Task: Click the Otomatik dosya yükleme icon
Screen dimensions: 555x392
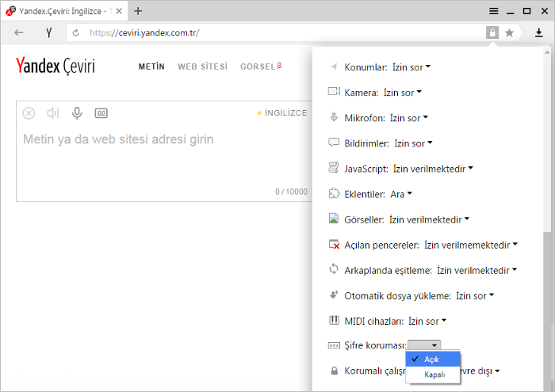Action: pyautogui.click(x=334, y=295)
